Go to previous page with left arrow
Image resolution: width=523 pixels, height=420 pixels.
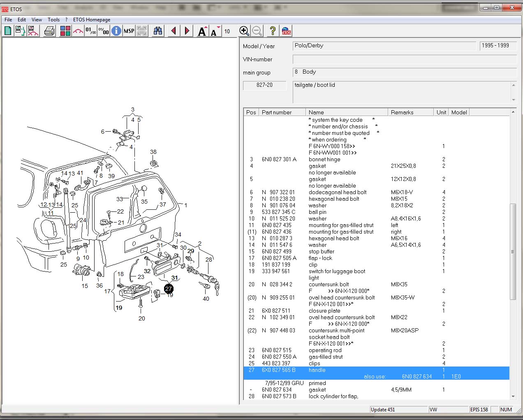point(174,31)
